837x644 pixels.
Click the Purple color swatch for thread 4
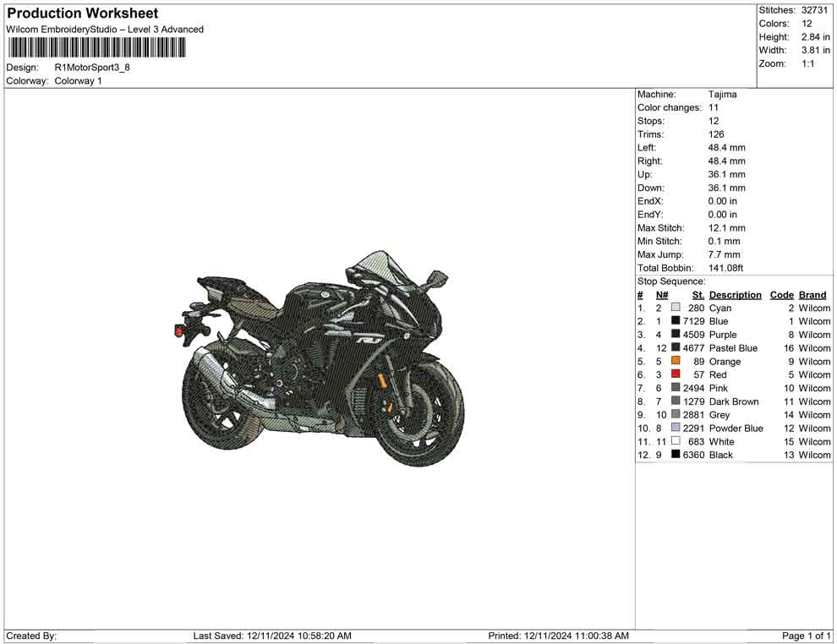675,334
